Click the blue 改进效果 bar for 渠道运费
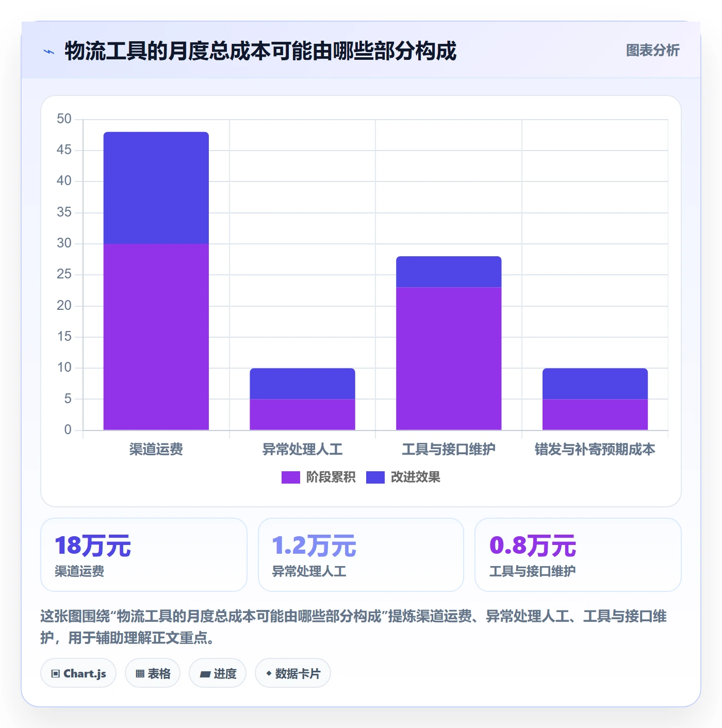722x728 pixels. tap(156, 188)
